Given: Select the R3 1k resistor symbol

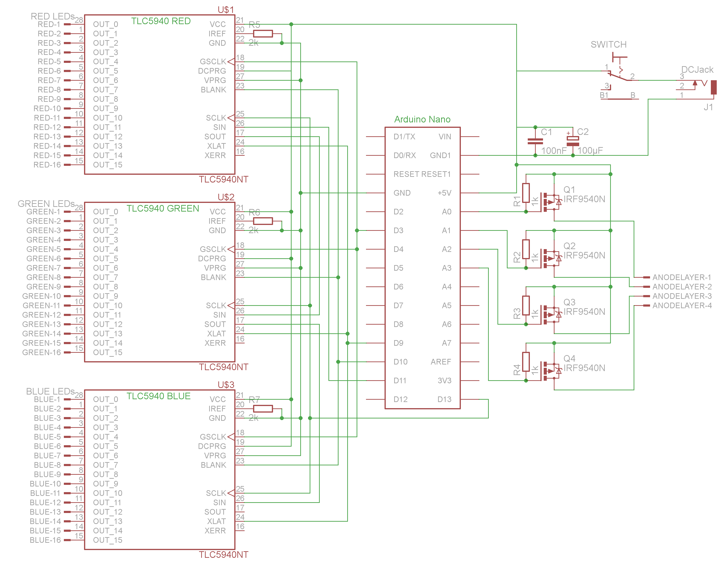Looking at the screenshot, I should [526, 305].
